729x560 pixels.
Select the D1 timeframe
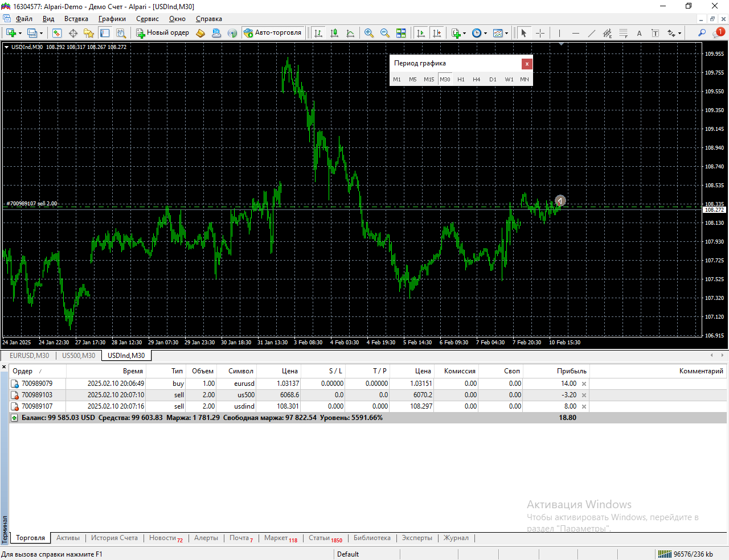[493, 80]
